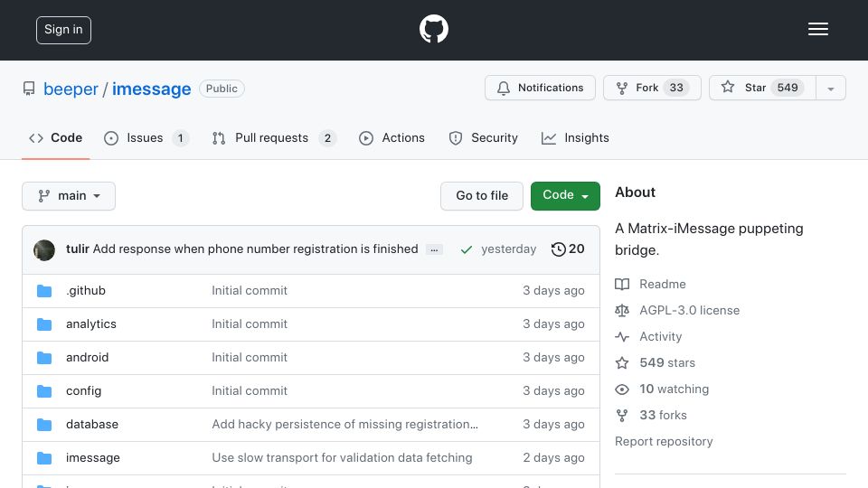Expand the commit message ellipsis
The width and height of the screenshot is (868, 488).
434,250
